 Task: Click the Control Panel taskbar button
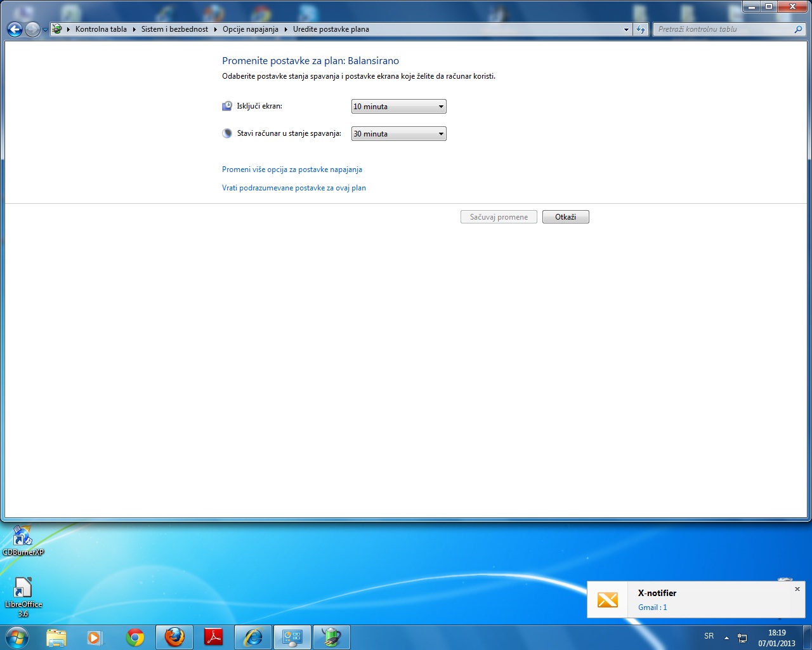coord(292,637)
